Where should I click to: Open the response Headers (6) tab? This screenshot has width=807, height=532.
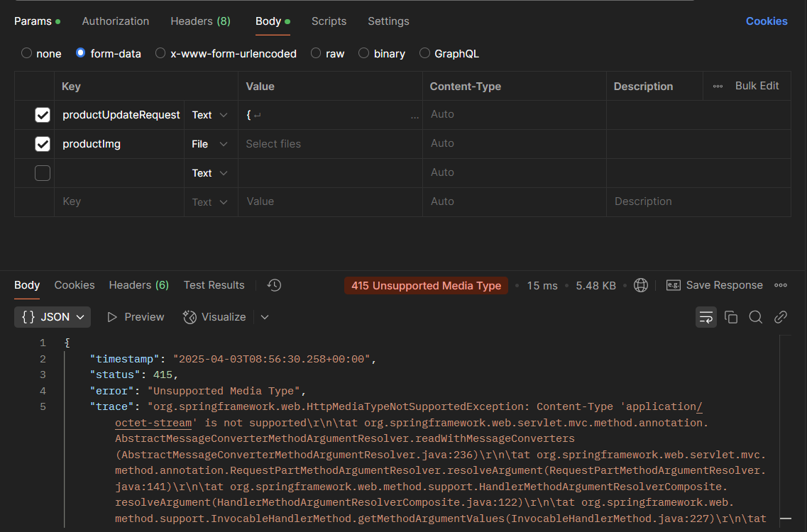[139, 285]
